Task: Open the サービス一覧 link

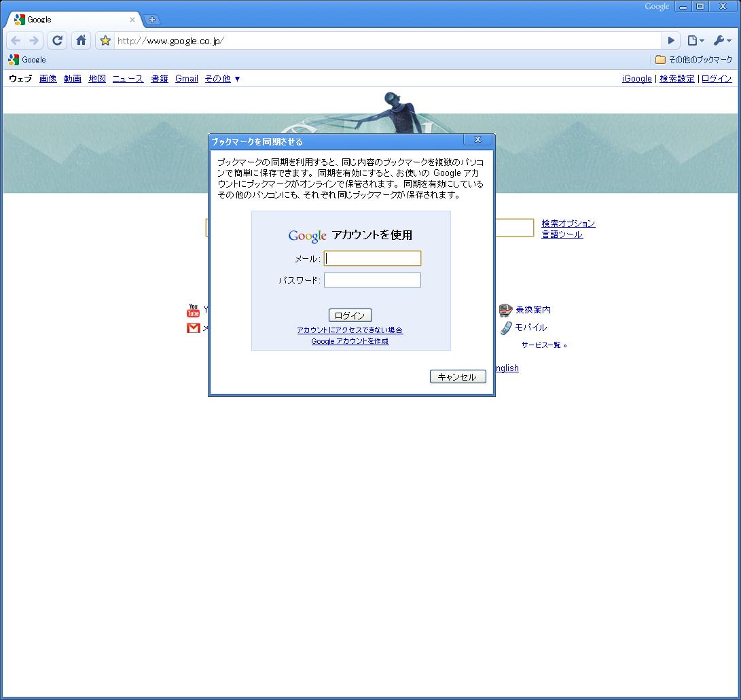Action: click(544, 345)
